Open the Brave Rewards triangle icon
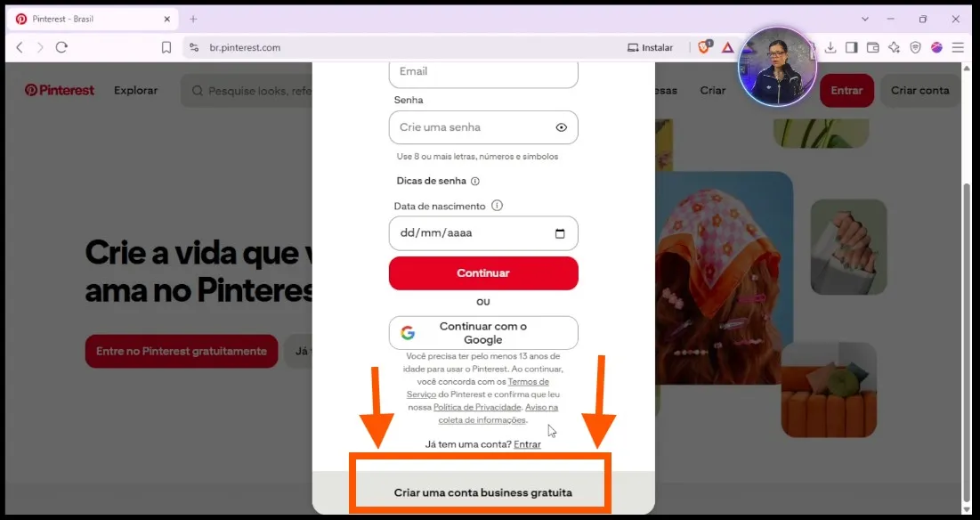 pos(727,47)
